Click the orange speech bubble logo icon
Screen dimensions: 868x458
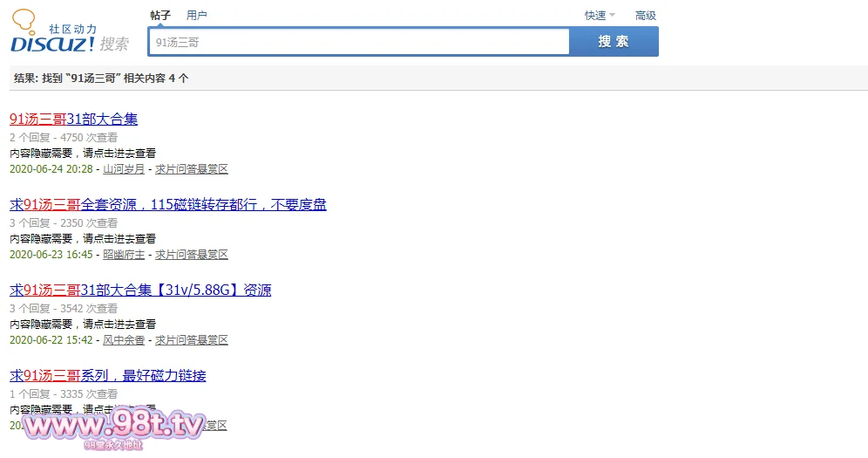pos(24,19)
